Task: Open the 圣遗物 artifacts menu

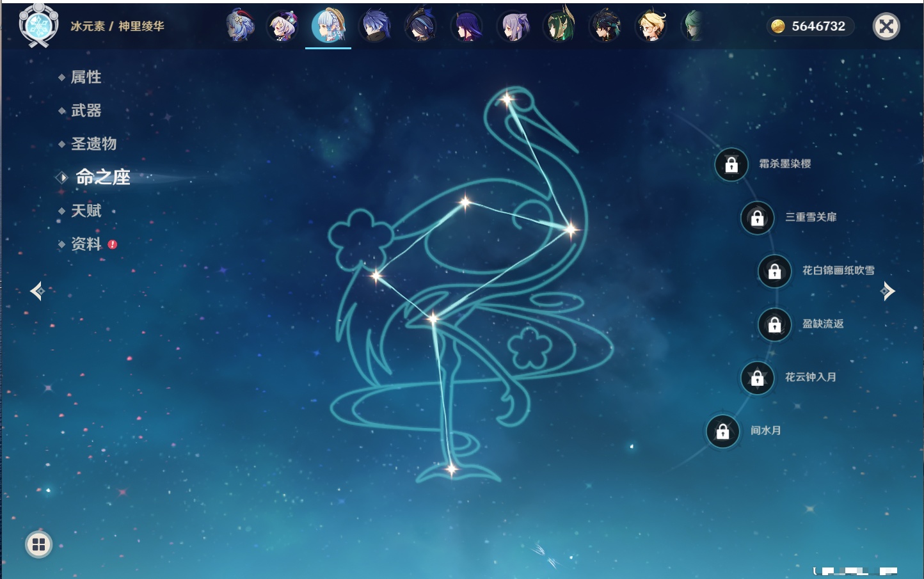Action: tap(93, 144)
